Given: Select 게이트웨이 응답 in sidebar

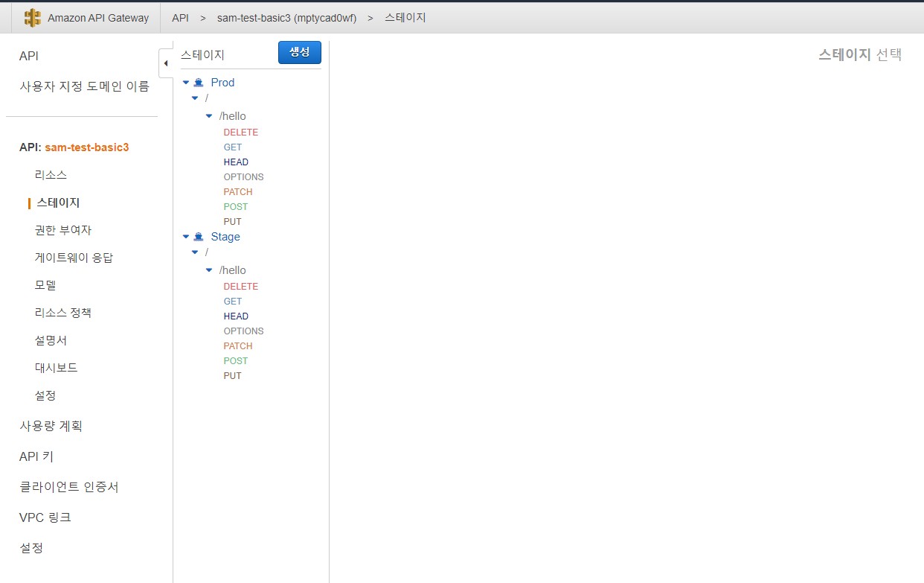Looking at the screenshot, I should 74,258.
